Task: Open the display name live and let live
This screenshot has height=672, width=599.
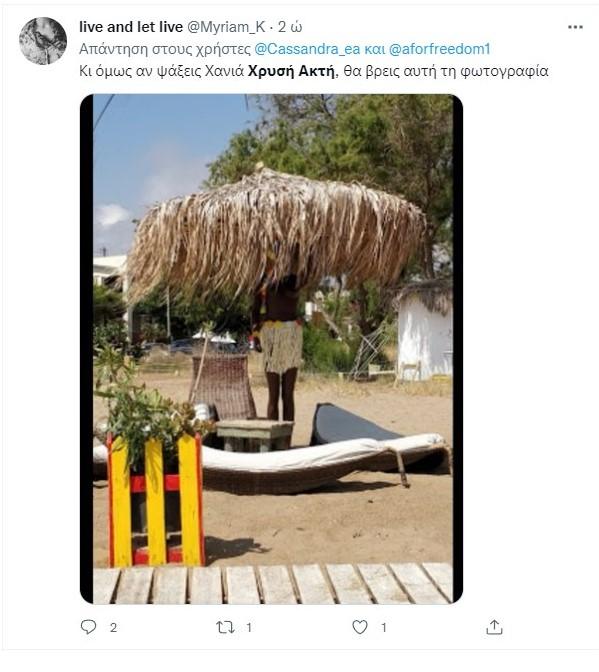Action: [x=131, y=27]
